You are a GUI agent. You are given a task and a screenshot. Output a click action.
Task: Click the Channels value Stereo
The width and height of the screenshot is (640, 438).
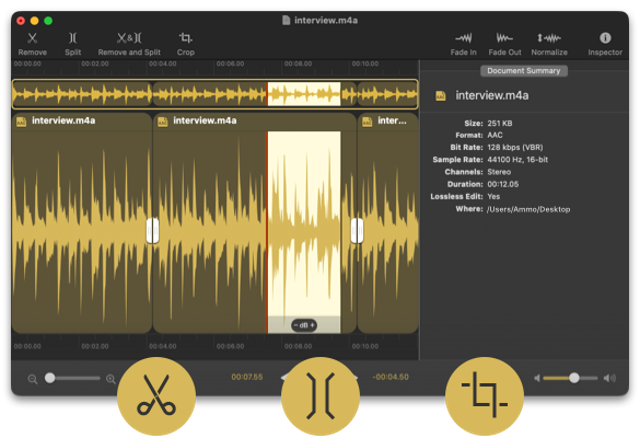[x=499, y=172]
